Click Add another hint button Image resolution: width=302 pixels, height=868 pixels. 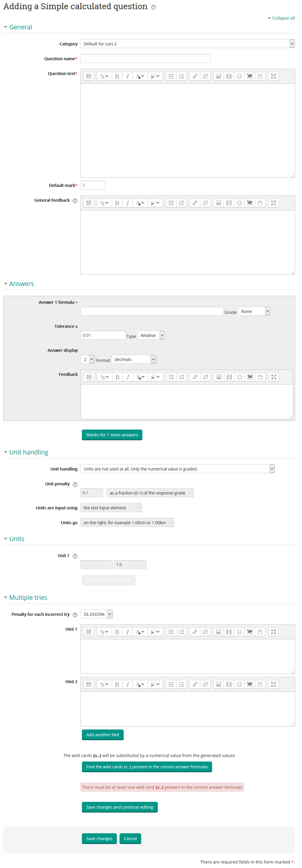[102, 735]
